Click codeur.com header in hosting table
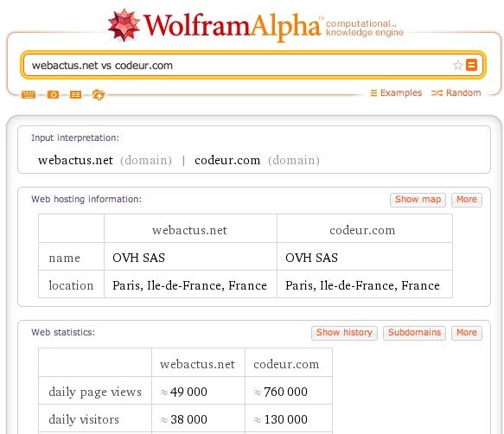Screen dimensions: 504x434 (362, 230)
